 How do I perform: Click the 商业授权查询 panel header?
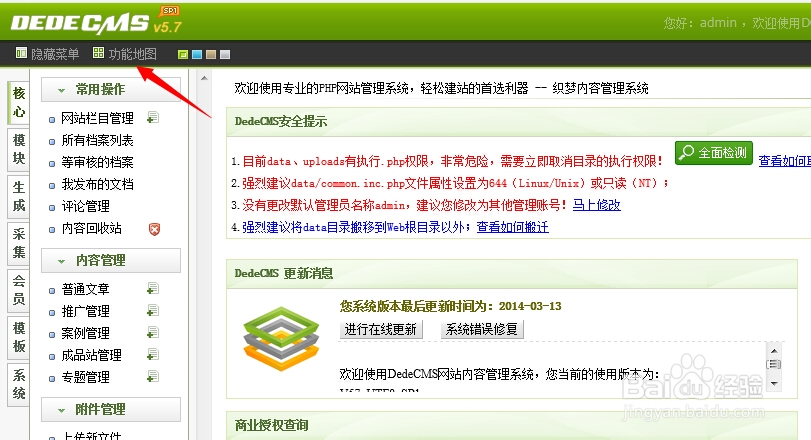point(512,426)
